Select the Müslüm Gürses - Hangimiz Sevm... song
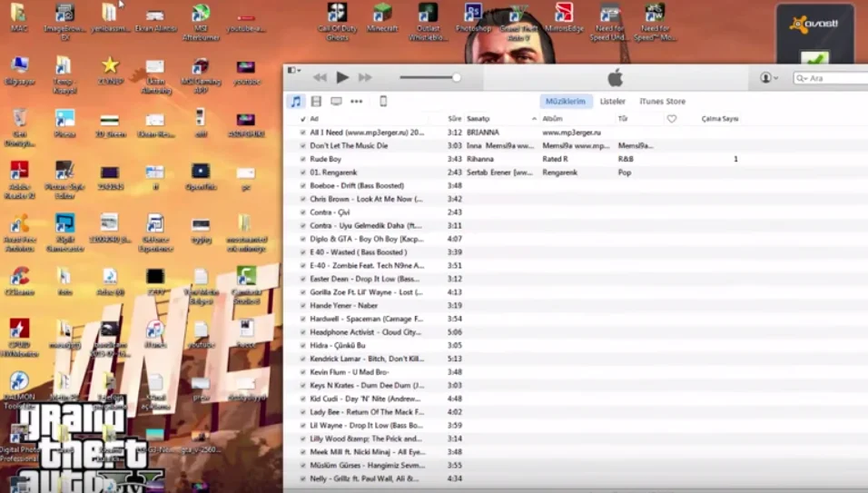 (x=368, y=466)
